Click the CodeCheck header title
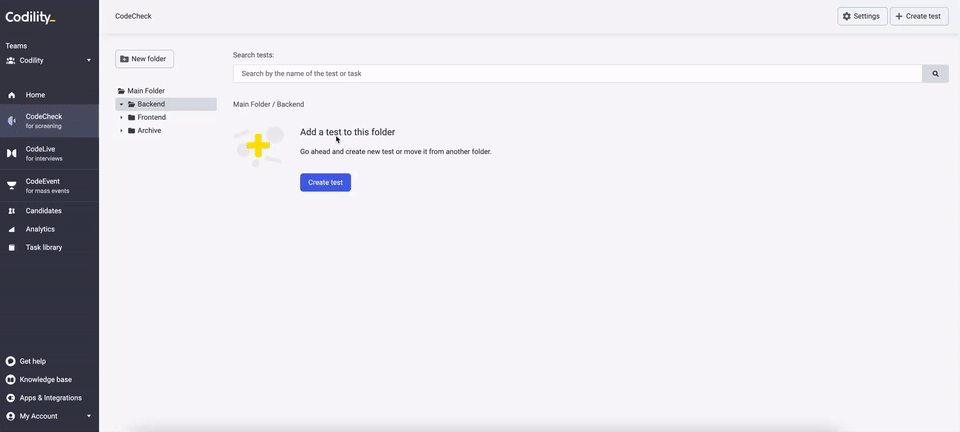Screen dimensions: 960x432 coord(133,17)
